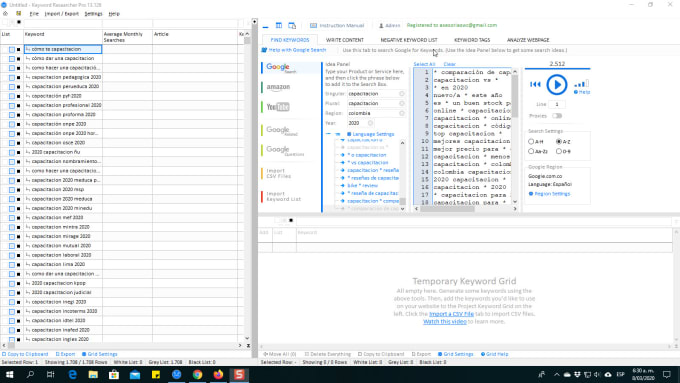The image size is (680, 383).
Task: Collapse the idea list tree dash icon
Action: [328, 134]
